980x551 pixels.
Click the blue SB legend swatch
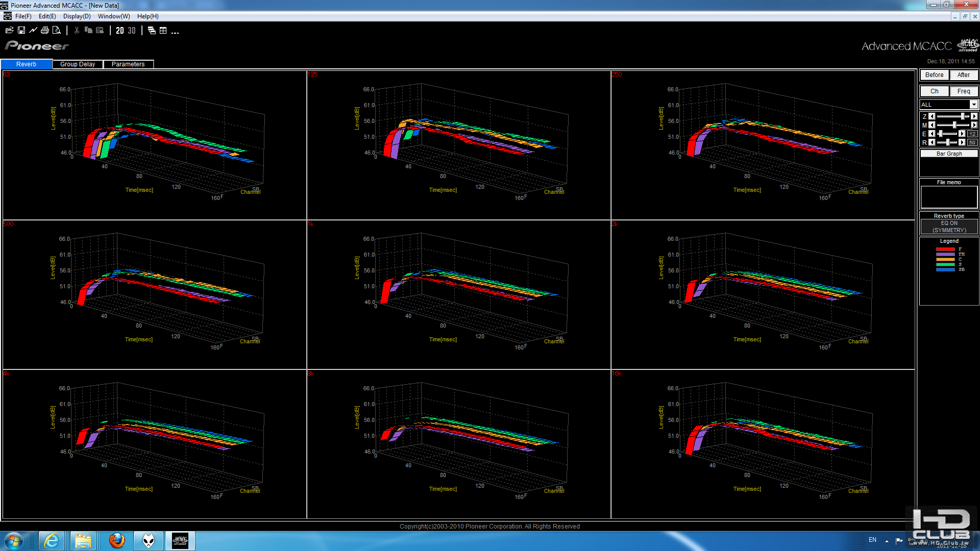click(x=945, y=269)
